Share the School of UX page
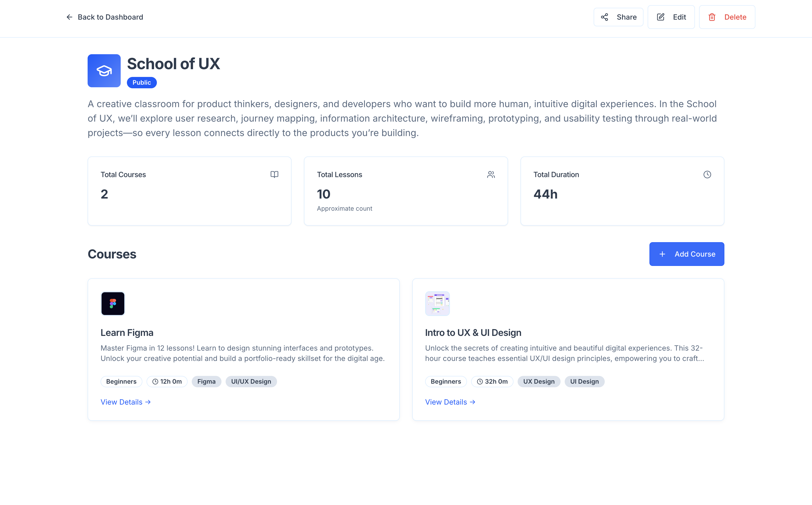The height and width of the screenshot is (505, 812). click(x=618, y=17)
